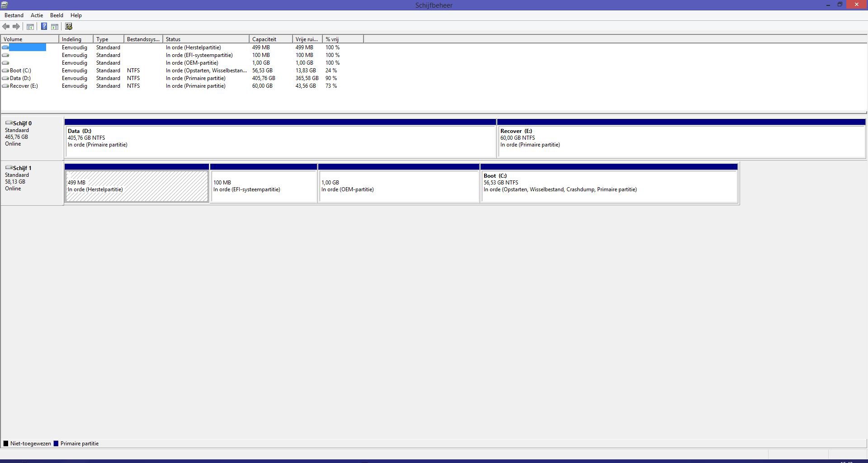Select the Herstelpartitie row drive icon
This screenshot has height=463, width=868.
tap(5, 47)
